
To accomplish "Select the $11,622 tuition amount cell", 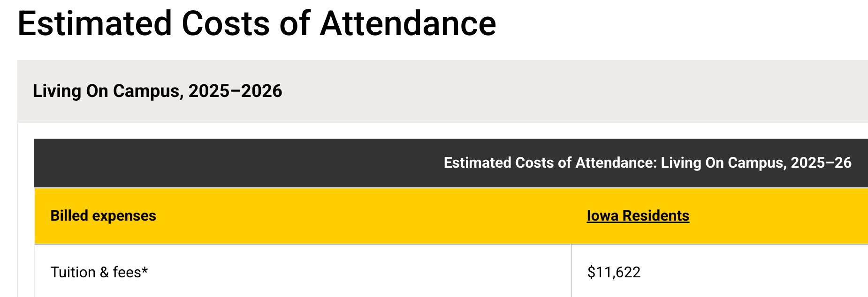I will pyautogui.click(x=614, y=272).
